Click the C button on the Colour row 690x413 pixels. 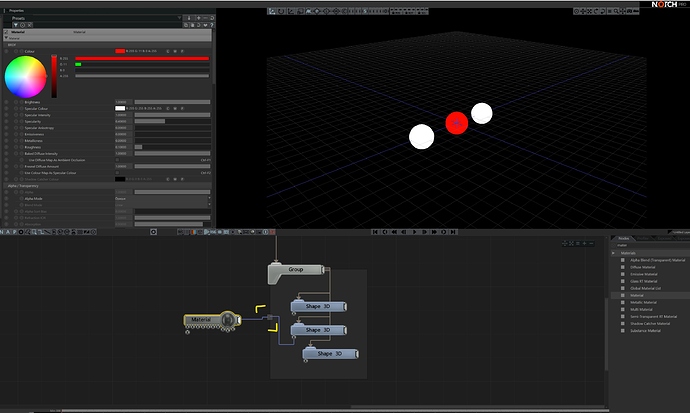pyautogui.click(x=168, y=51)
